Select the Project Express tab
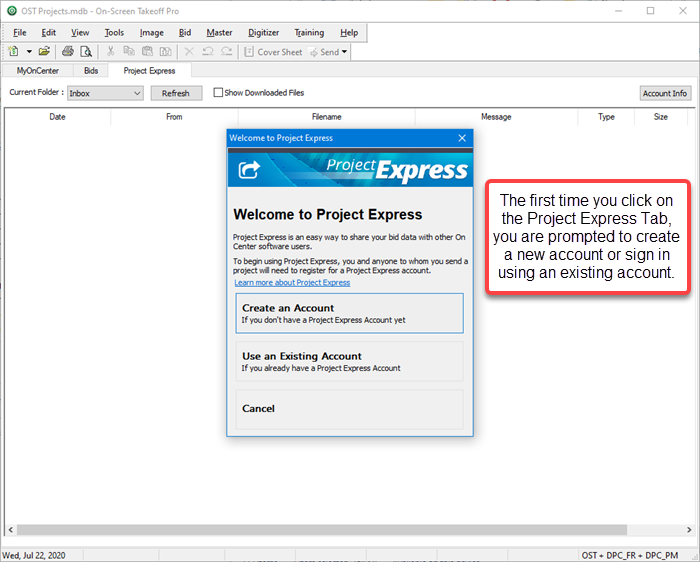The image size is (700, 562). (x=149, y=71)
